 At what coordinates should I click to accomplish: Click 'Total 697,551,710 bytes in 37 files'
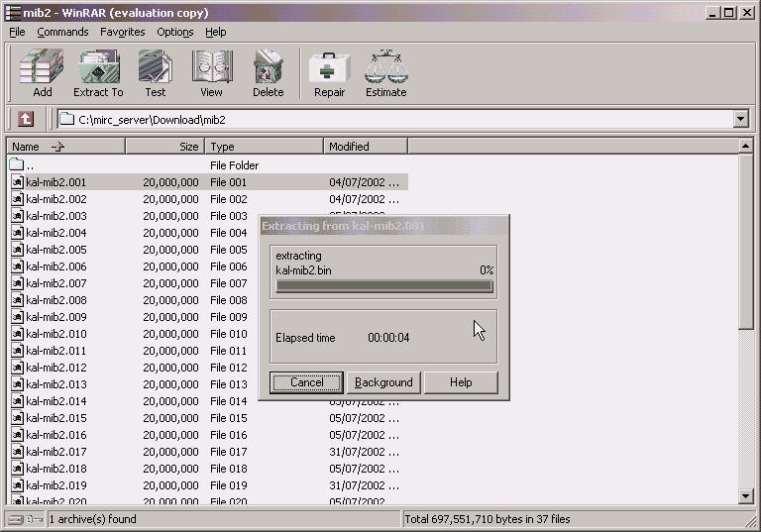click(488, 519)
